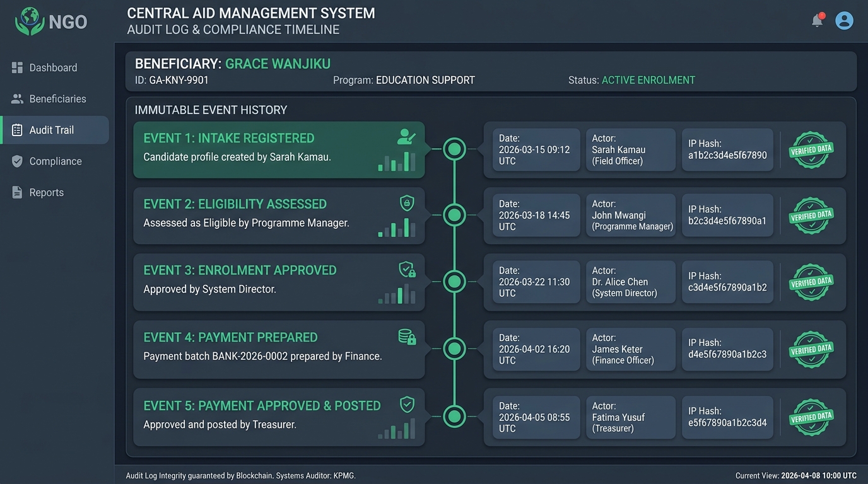Click the Dashboard grid icon

pyautogui.click(x=17, y=67)
